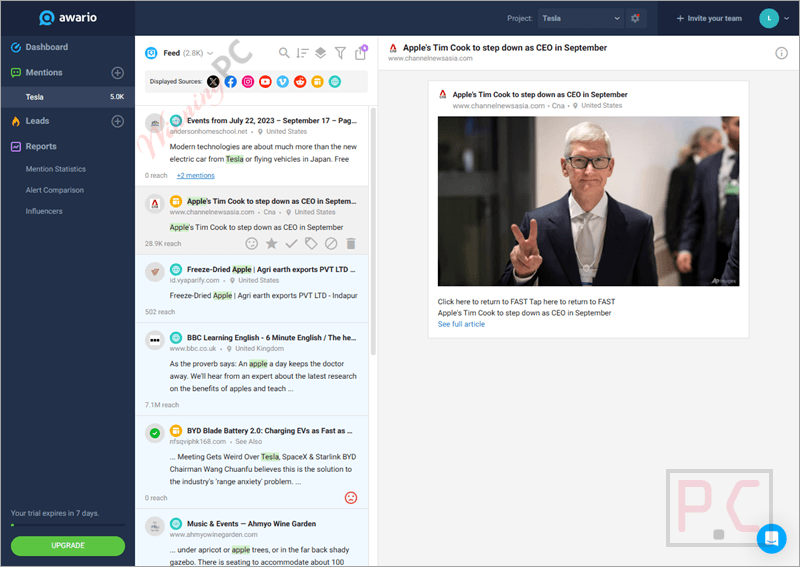Viewport: 800px width, 567px height.
Task: Click the Tim Cook article photo
Action: [588, 201]
